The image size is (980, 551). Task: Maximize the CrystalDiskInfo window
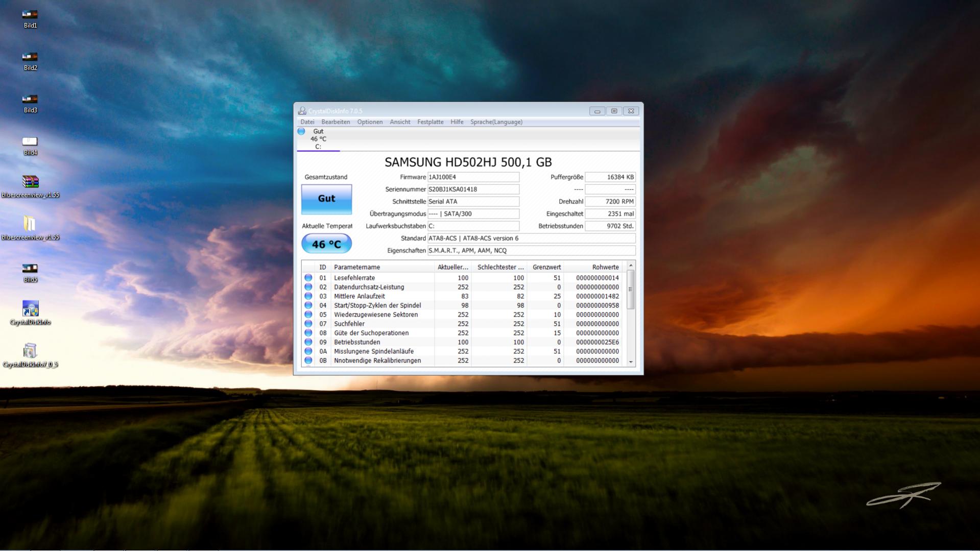click(x=614, y=111)
